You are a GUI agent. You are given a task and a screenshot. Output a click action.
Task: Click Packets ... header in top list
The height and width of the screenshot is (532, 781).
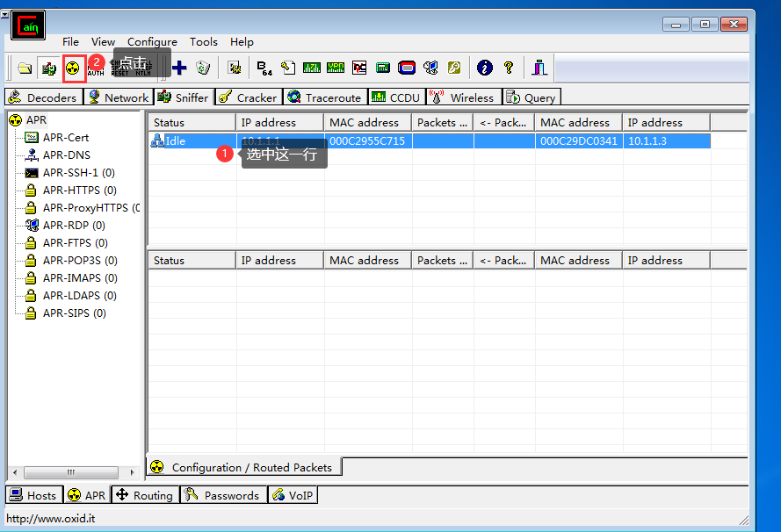(x=442, y=122)
